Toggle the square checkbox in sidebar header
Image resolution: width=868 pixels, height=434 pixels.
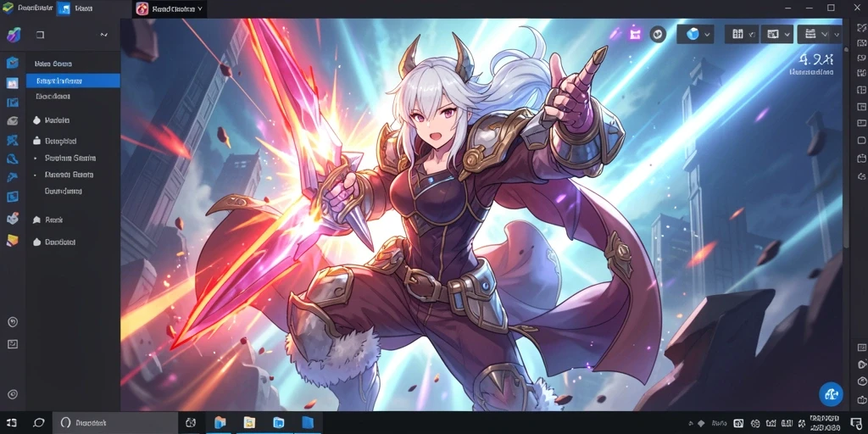[x=40, y=35]
